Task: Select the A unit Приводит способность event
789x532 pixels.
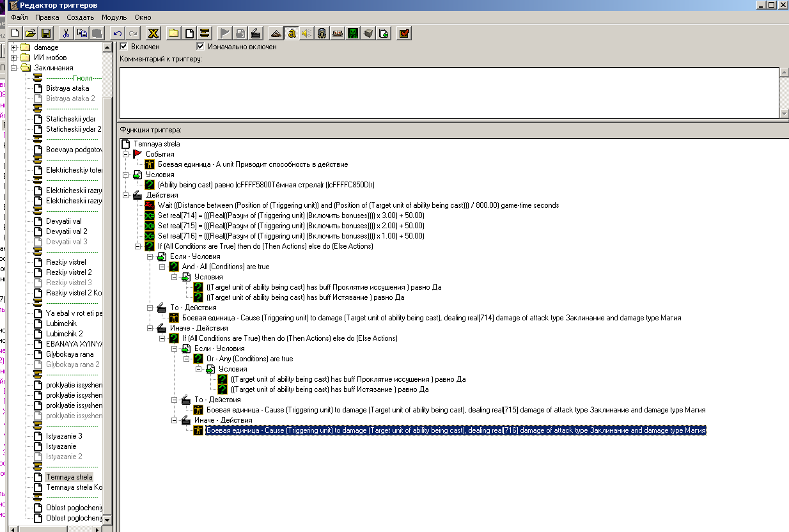Action: tap(253, 164)
